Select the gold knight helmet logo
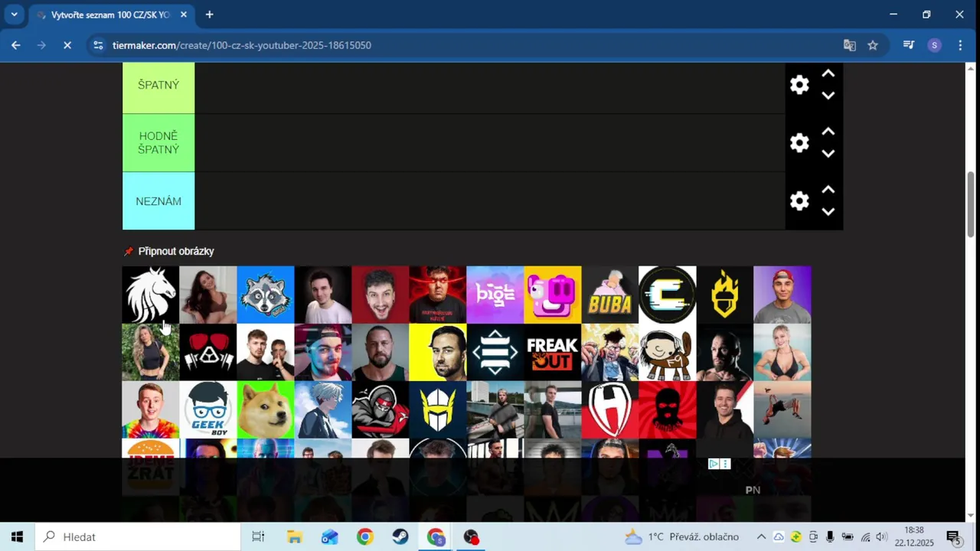This screenshot has width=980, height=551. point(438,409)
